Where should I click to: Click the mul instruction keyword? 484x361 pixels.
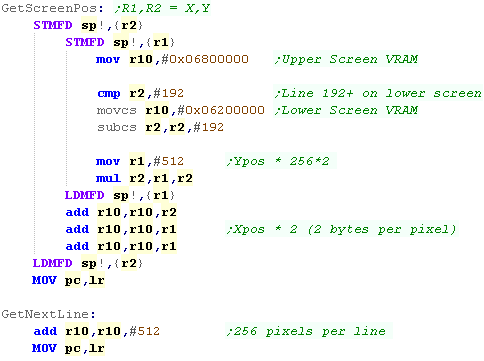(108, 178)
